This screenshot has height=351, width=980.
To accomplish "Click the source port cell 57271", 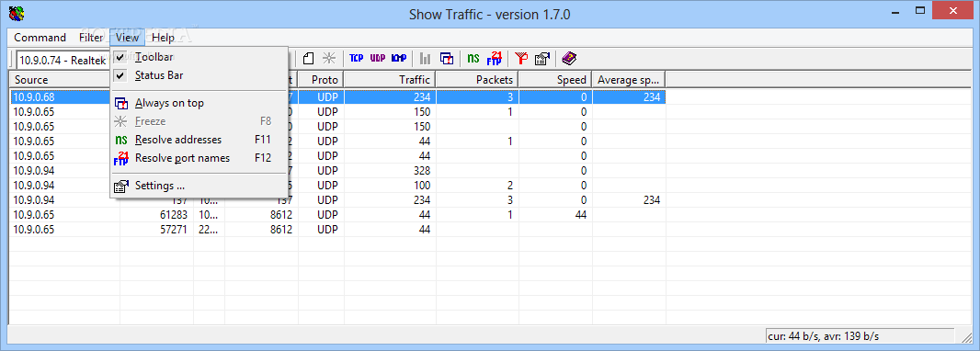I will [x=175, y=230].
